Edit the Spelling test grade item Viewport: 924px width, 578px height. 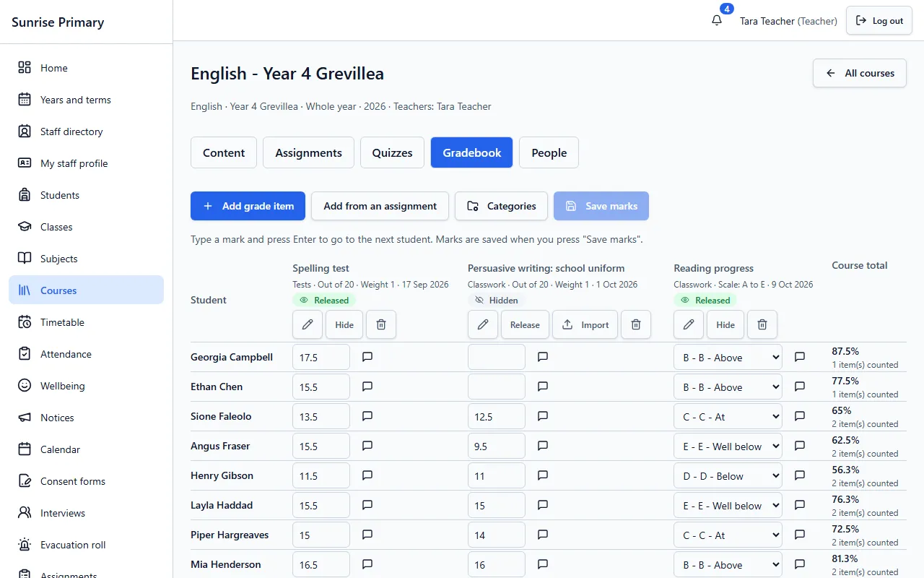[x=308, y=325]
